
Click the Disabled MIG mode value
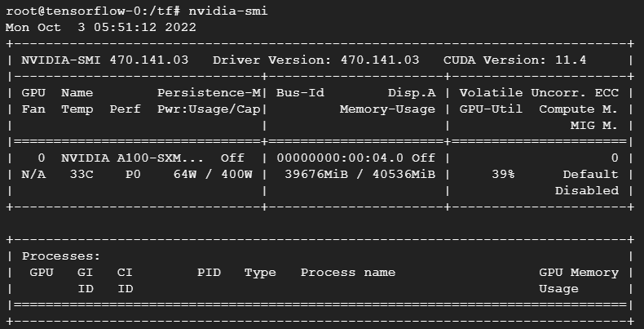point(586,191)
